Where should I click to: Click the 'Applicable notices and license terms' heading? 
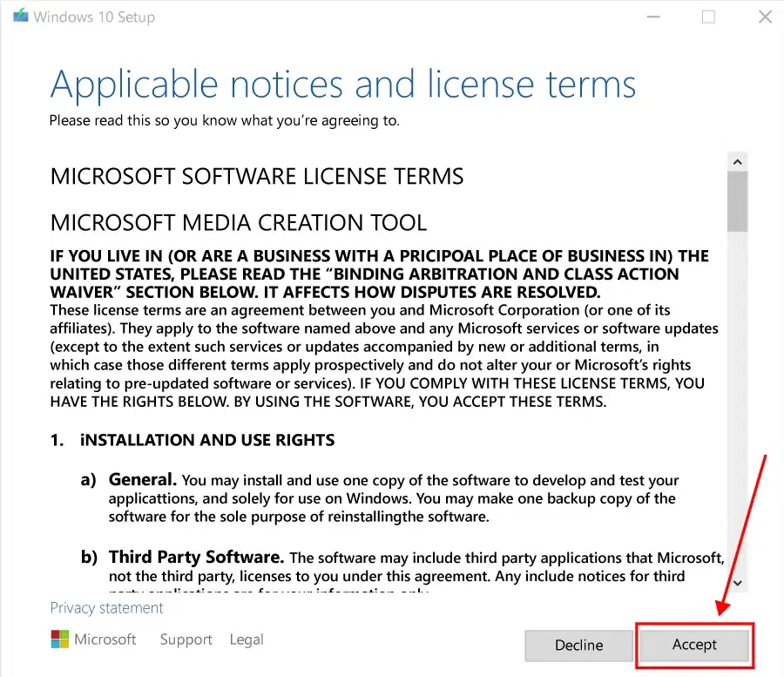click(343, 85)
